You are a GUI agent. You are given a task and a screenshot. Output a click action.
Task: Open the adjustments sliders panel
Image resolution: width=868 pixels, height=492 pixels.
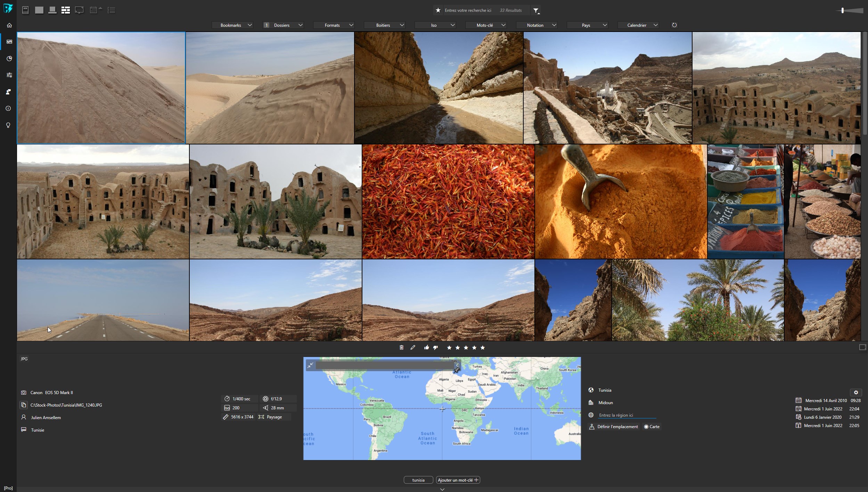pos(9,75)
